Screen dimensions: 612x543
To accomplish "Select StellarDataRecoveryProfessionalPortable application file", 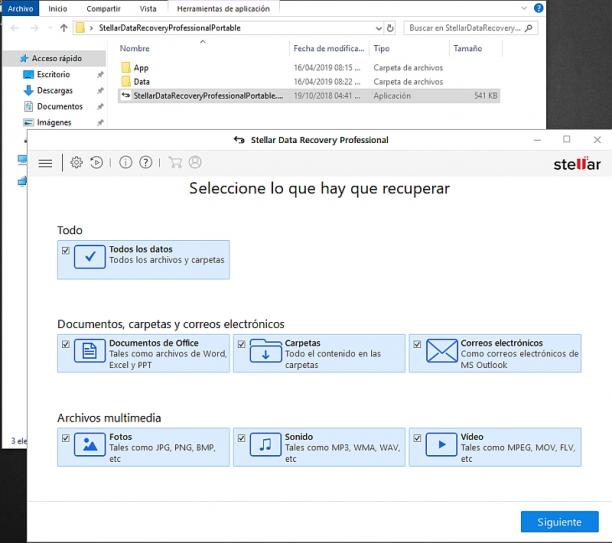I will coord(309,96).
